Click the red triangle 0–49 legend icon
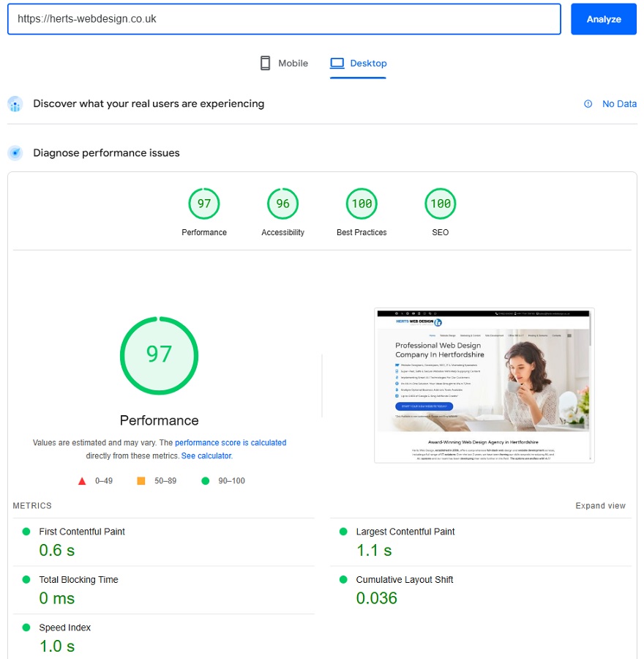This screenshot has height=659, width=644. tap(82, 481)
